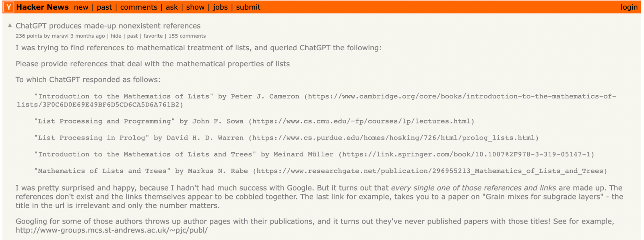Click the Y Combinator logo icon
Viewport: 644px width, 240px height.
[x=9, y=7]
